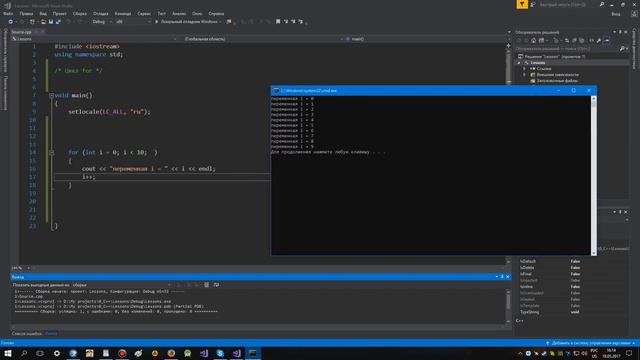Open the main() member dropdown
The height and width of the screenshot is (360, 640).
427,39
